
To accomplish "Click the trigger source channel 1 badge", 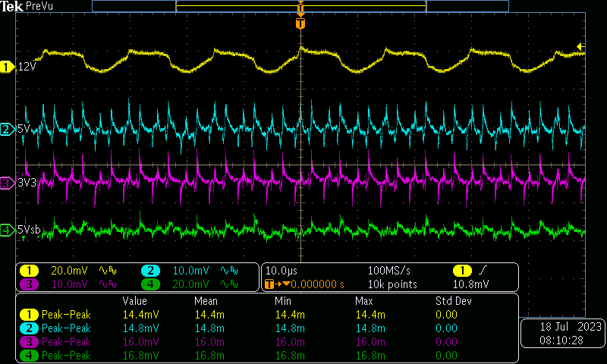I will click(462, 271).
